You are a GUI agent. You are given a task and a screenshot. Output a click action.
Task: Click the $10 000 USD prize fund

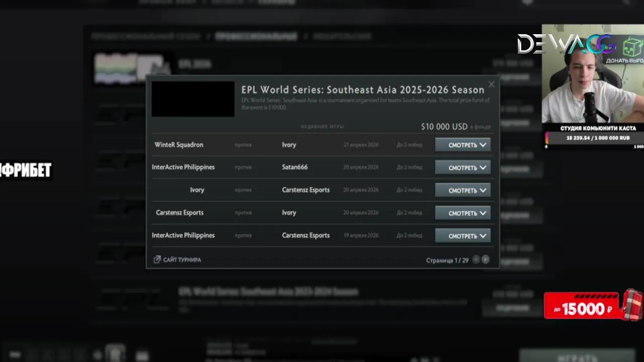pos(444,127)
